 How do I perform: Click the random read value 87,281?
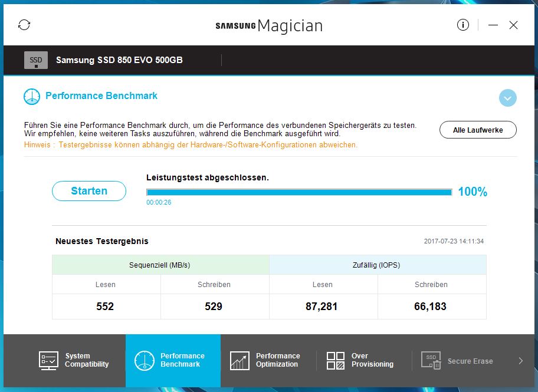point(322,307)
